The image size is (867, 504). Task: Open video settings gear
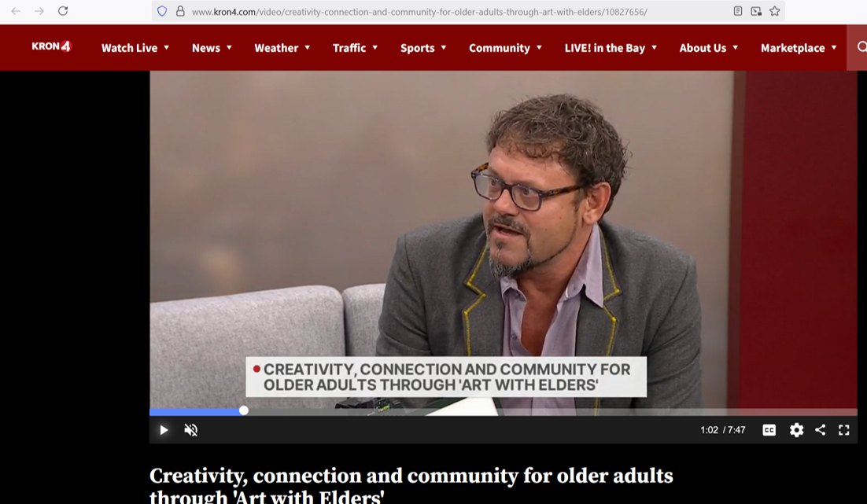[796, 430]
